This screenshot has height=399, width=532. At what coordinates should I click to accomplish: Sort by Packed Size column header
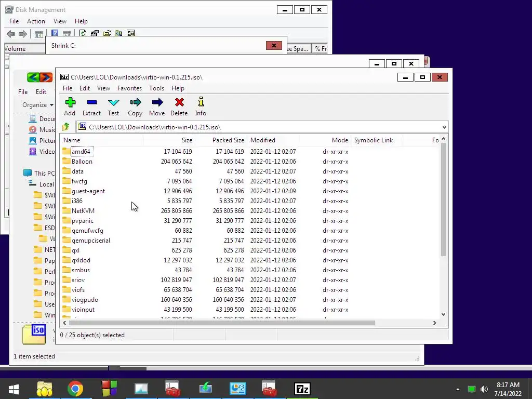click(221, 140)
